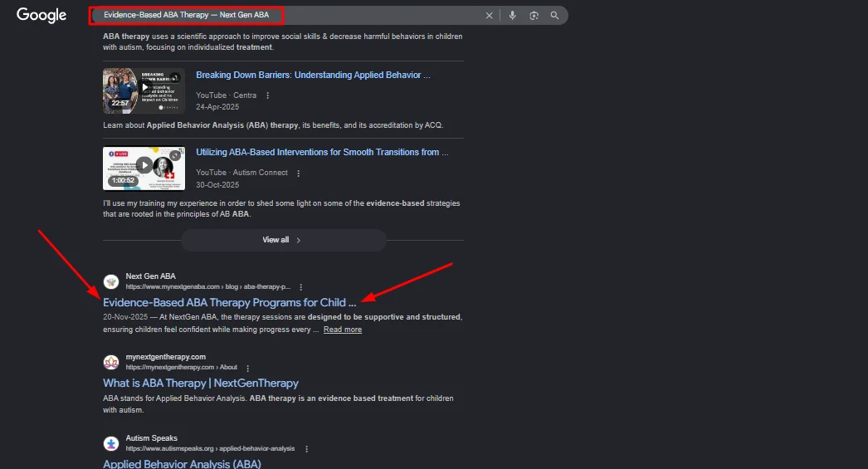Open Evidence-Based ABA Therapy Programs result
This screenshot has width=868, height=469.
click(x=229, y=303)
